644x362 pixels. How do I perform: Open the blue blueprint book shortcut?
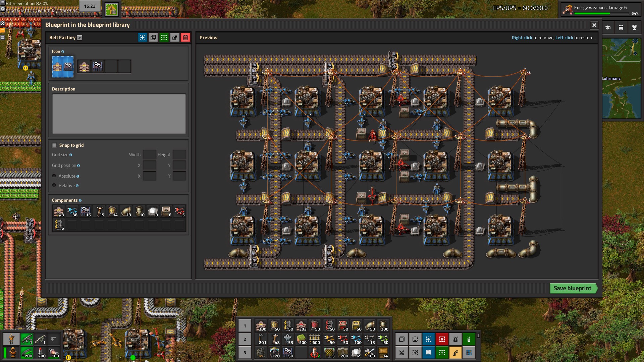click(x=429, y=353)
